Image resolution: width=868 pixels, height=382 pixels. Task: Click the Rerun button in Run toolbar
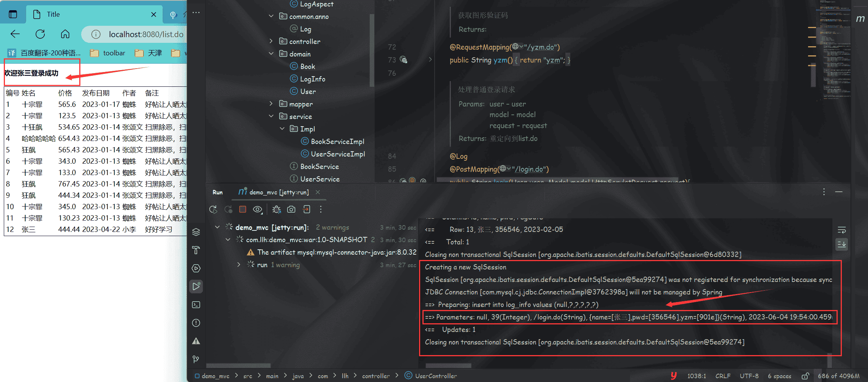point(213,209)
